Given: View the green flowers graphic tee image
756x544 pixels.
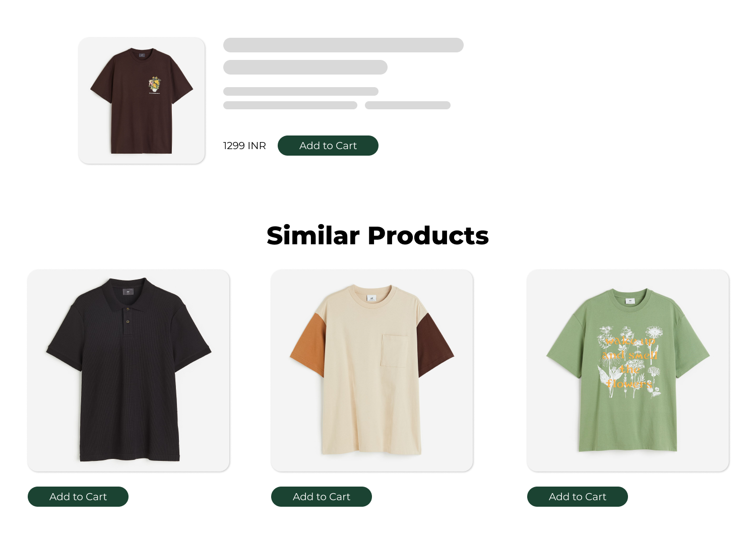Looking at the screenshot, I should [x=628, y=371].
